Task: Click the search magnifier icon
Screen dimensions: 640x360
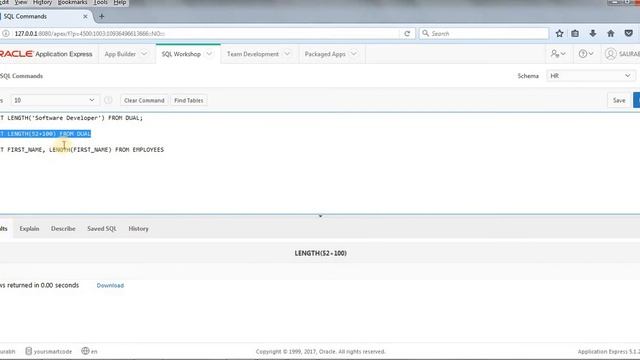Action: coord(425,33)
